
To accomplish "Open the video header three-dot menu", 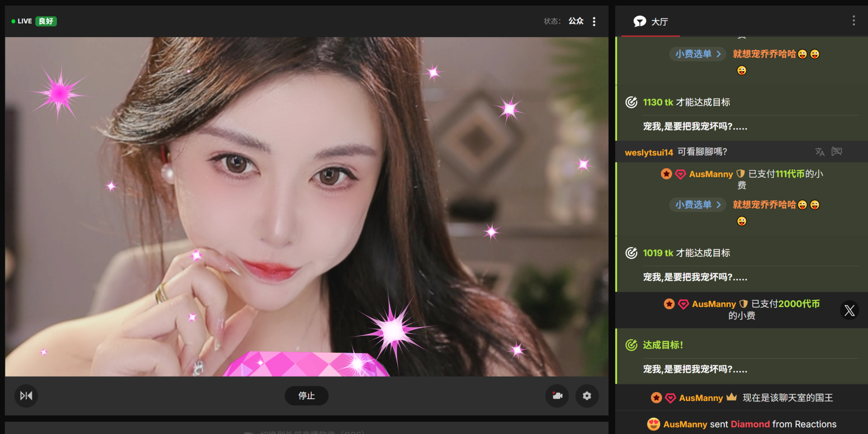I will click(x=594, y=21).
